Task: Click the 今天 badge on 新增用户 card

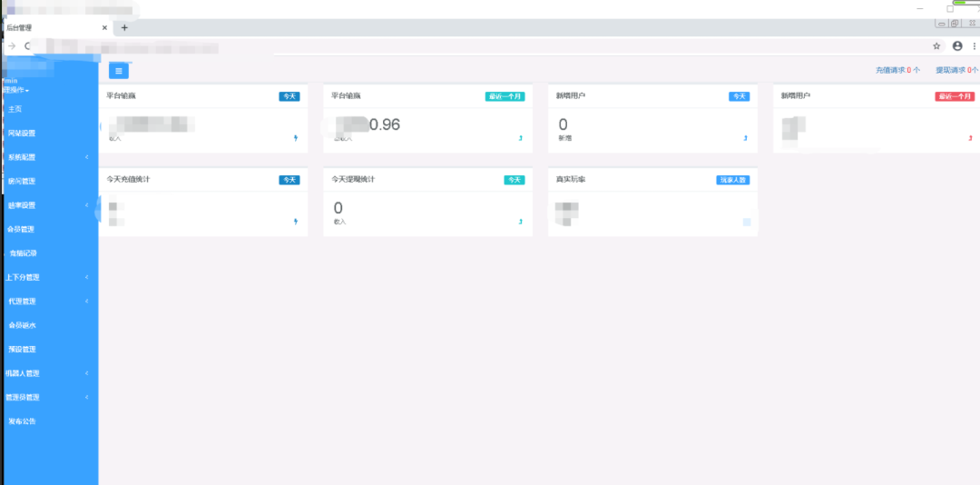Action: coord(740,96)
